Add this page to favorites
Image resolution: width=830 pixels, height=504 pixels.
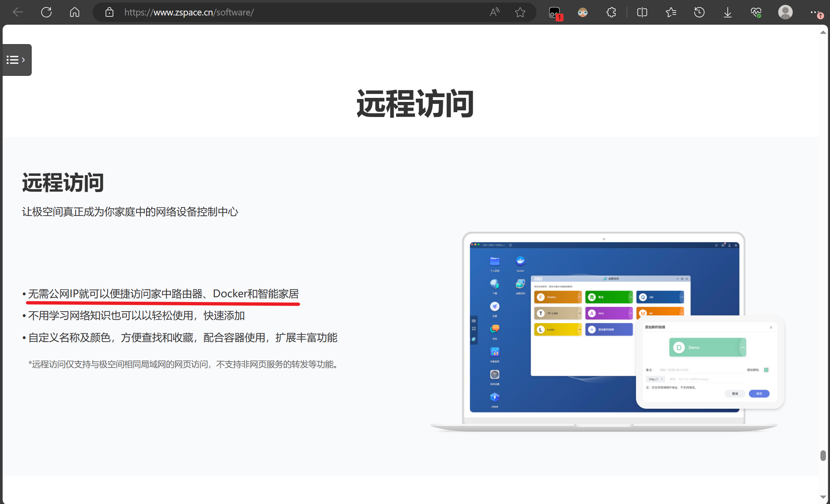tap(520, 12)
